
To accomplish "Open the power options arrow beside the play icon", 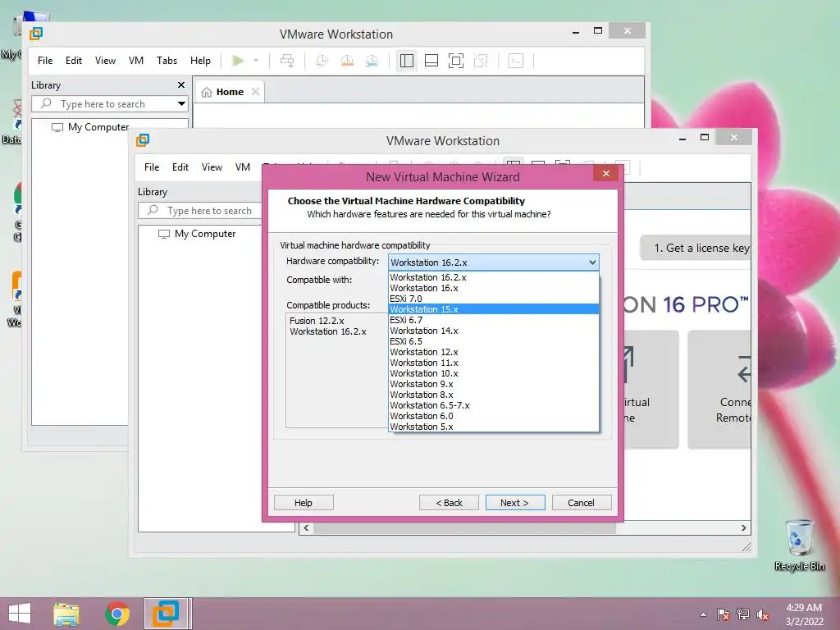I will [x=256, y=61].
